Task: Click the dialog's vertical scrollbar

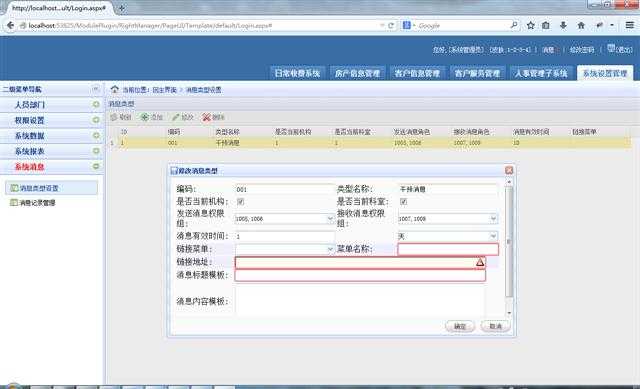Action: pos(509,241)
